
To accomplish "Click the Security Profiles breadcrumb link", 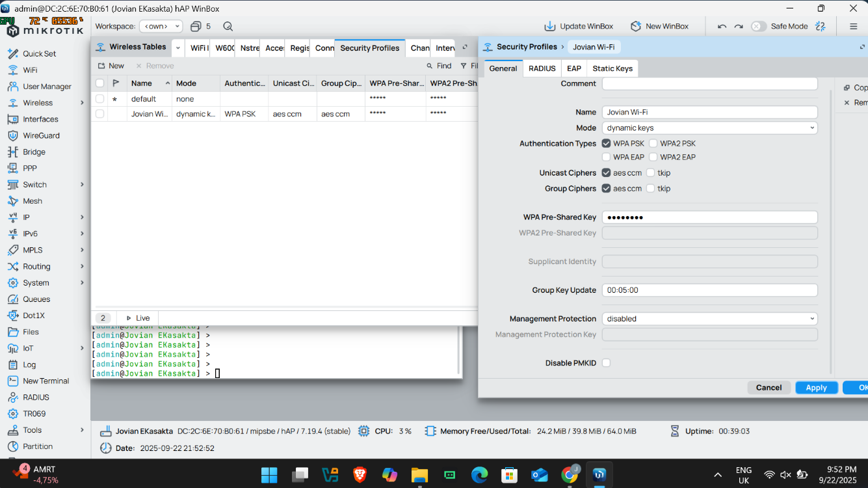I will 527,47.
